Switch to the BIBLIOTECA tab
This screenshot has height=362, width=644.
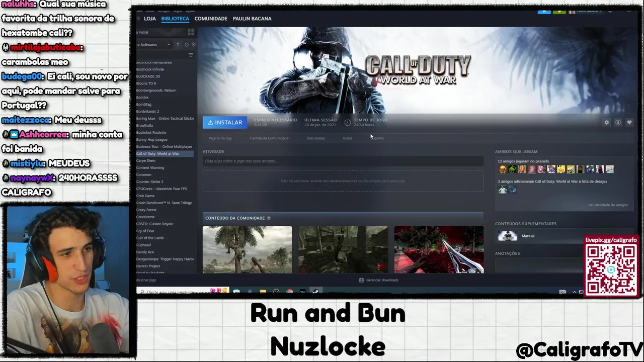click(175, 19)
